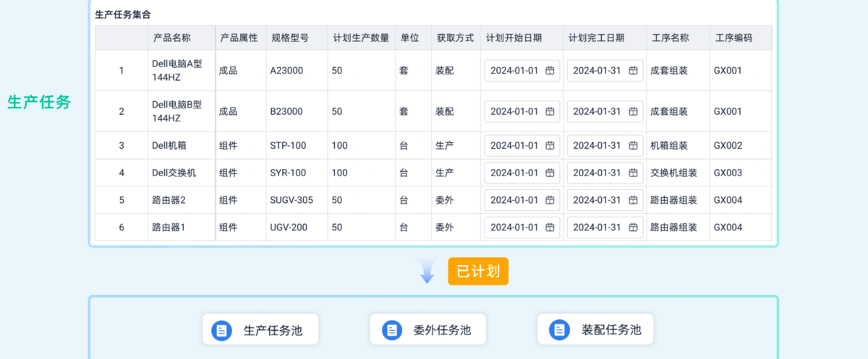Click row number 6 cell
The height and width of the screenshot is (359, 868).
tap(122, 228)
